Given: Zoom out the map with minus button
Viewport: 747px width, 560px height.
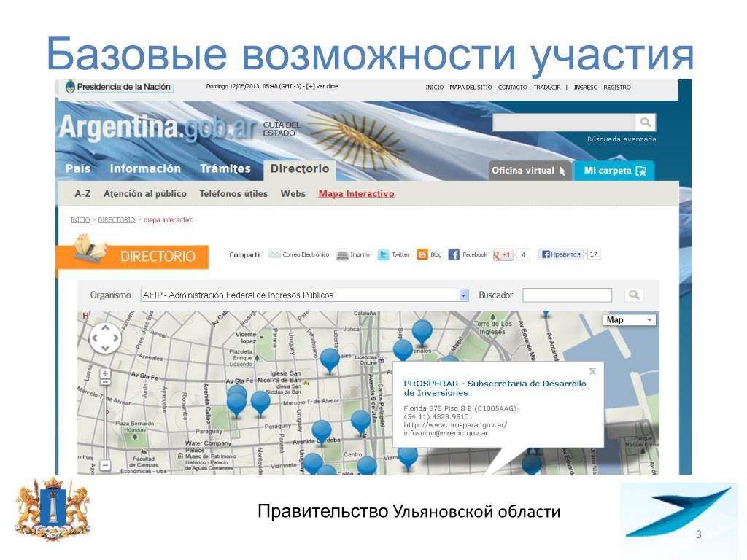Looking at the screenshot, I should pos(105,465).
